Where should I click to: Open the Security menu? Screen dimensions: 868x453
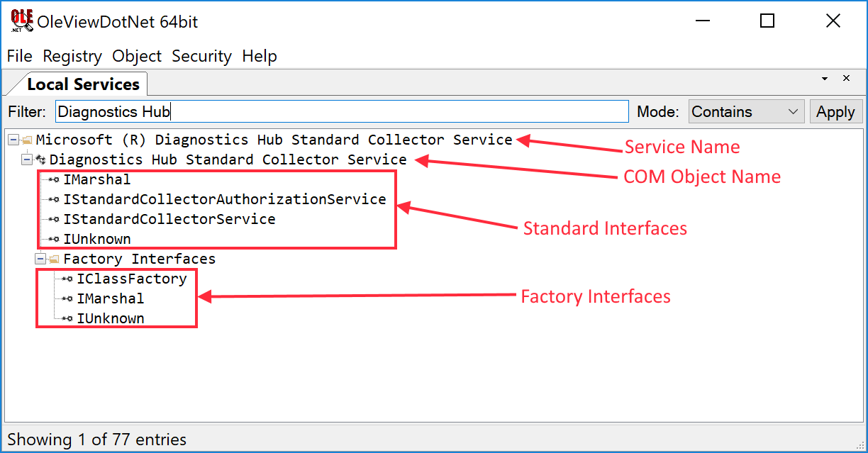(x=201, y=56)
